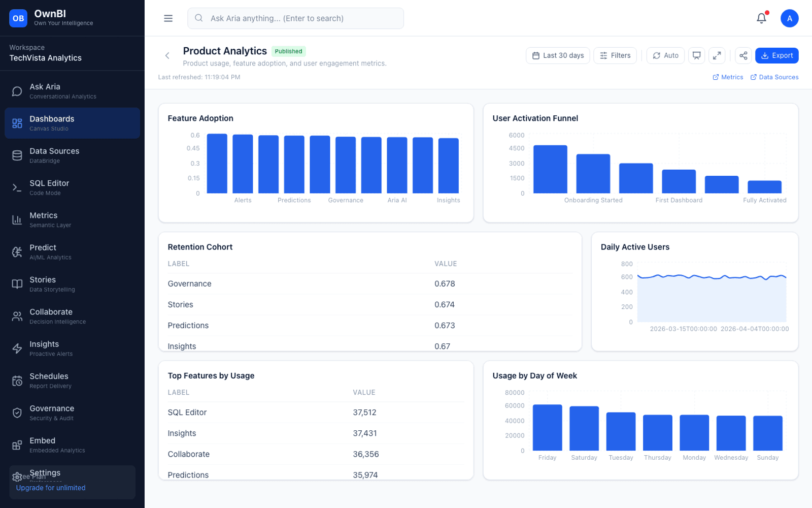
Task: Click Stories row value 0.674
Action: [x=444, y=305]
